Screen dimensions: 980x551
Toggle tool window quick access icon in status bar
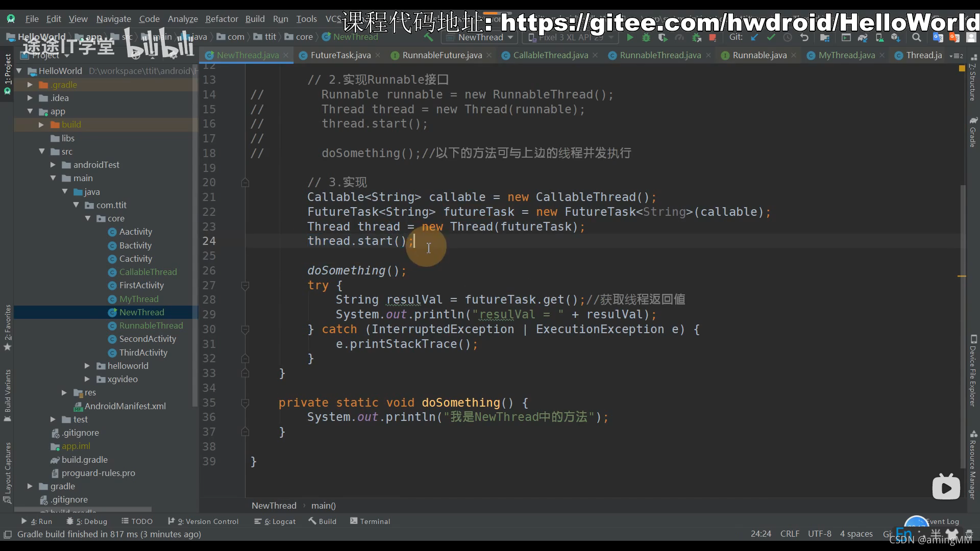[8, 534]
